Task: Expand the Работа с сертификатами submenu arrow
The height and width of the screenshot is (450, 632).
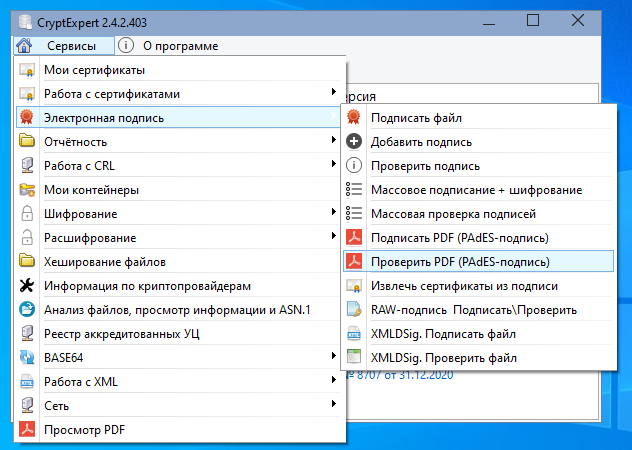Action: (333, 94)
